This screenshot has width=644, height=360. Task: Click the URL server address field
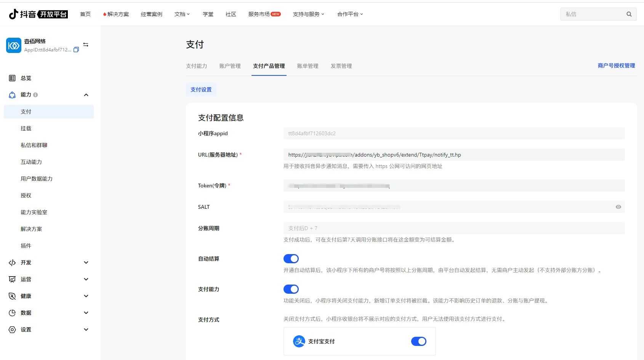(x=453, y=155)
